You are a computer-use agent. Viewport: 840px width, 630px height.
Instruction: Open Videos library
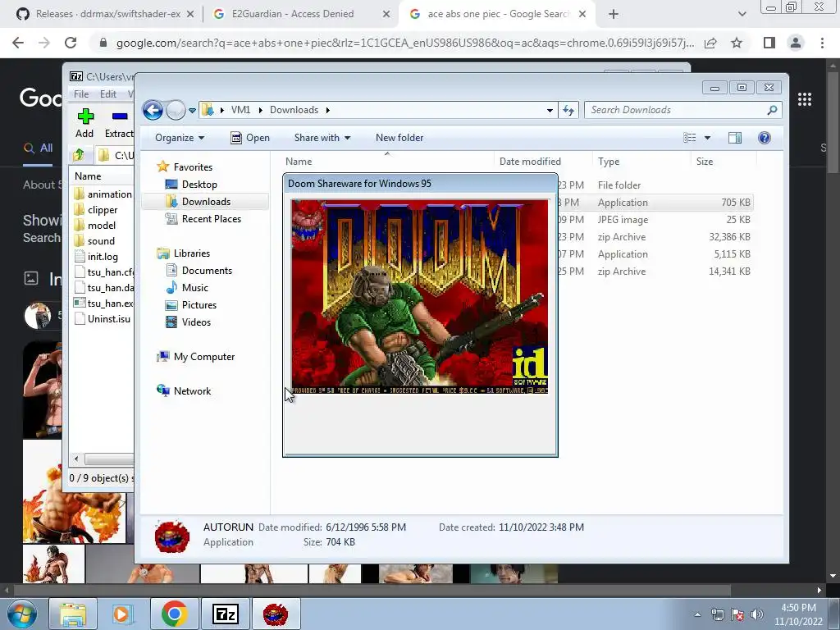coord(188,322)
